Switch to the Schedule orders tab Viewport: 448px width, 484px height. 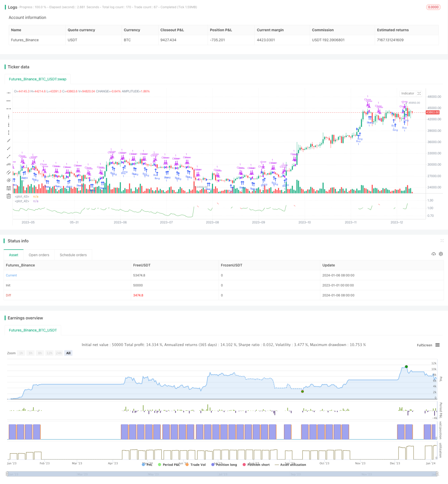[73, 255]
